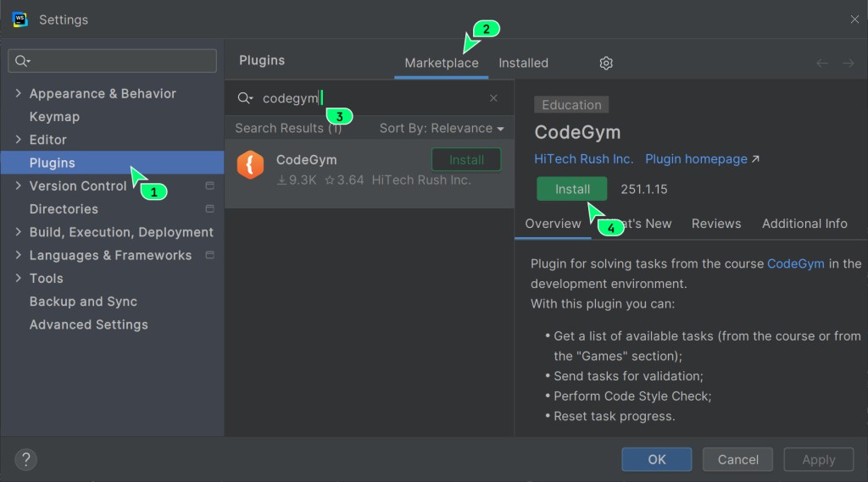Expand the Languages & Frameworks section
This screenshot has width=868, height=482.
tap(19, 255)
